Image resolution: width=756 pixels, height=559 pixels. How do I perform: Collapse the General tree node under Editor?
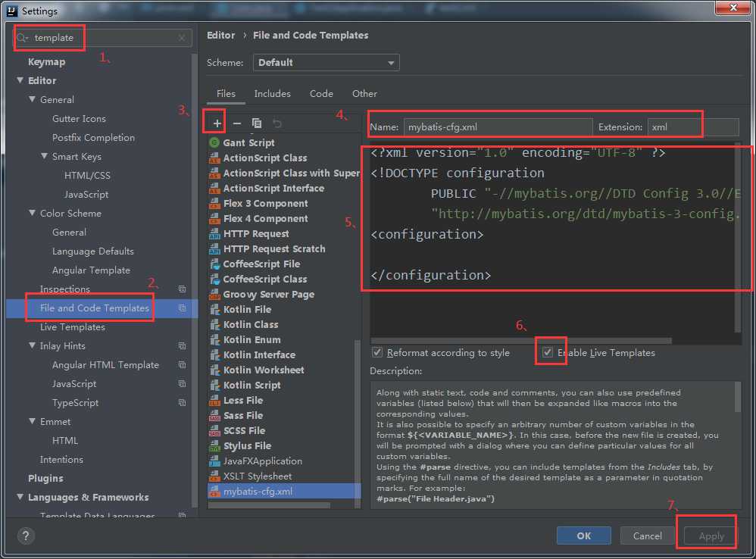[x=32, y=99]
